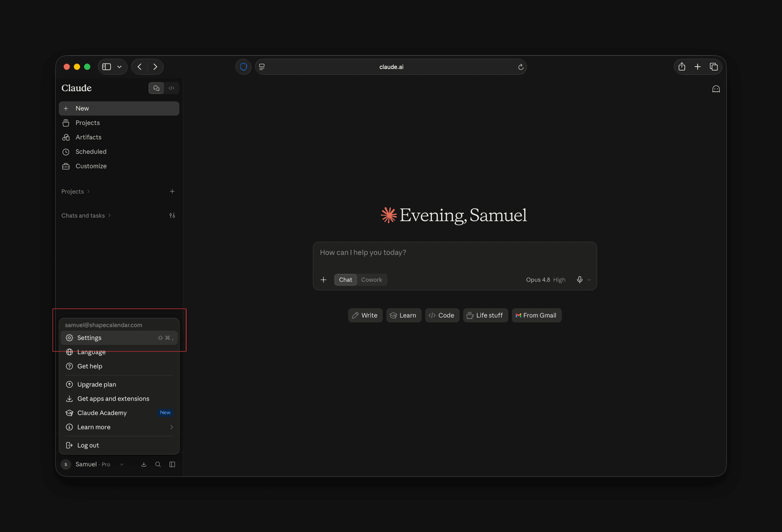Expand the Learn more submenu
The image size is (782, 532).
pyautogui.click(x=119, y=427)
